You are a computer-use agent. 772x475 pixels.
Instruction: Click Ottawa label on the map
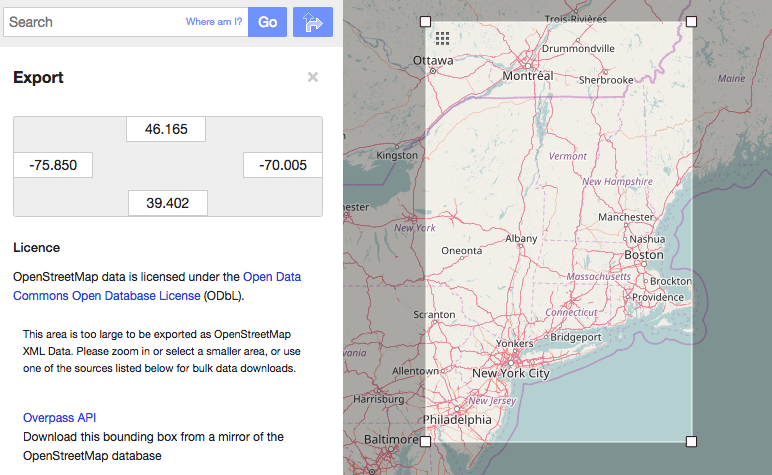tap(433, 60)
